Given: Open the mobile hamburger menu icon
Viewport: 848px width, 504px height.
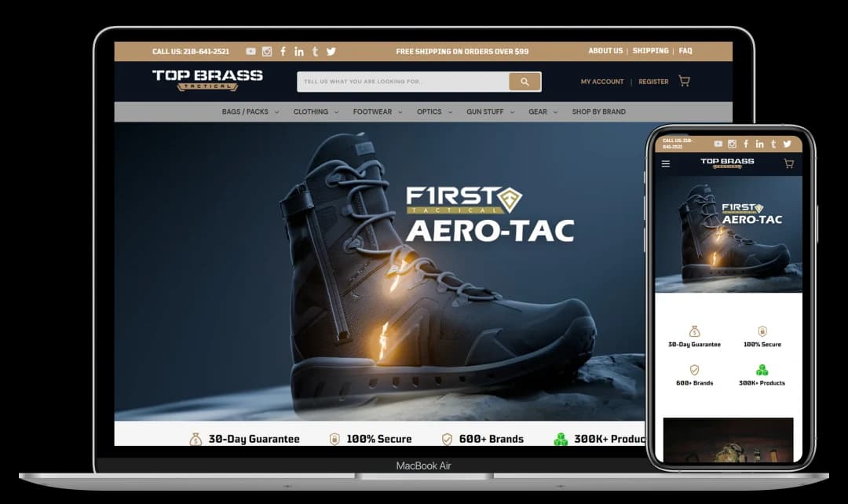Looking at the screenshot, I should tap(666, 164).
